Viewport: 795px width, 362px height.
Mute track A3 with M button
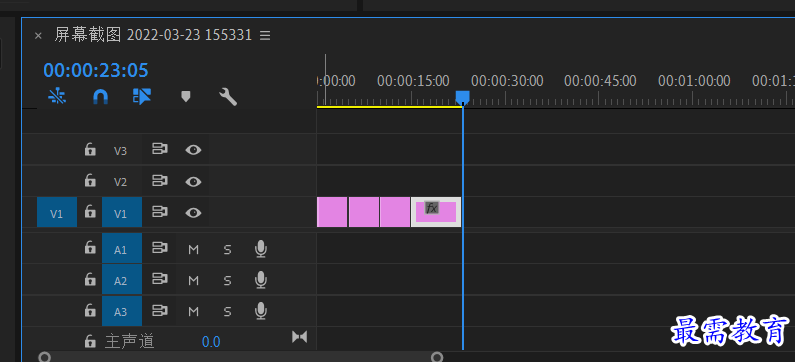pos(193,312)
